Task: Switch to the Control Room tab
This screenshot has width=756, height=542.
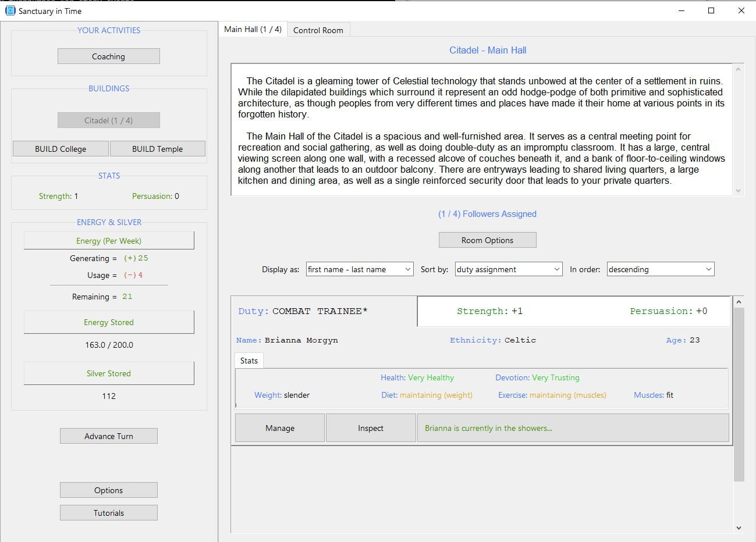Action: [x=318, y=30]
